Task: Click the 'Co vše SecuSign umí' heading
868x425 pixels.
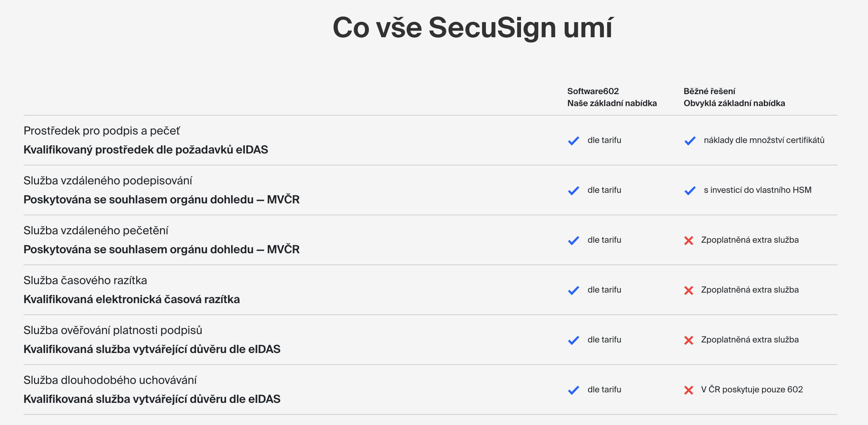Action: pos(472,27)
